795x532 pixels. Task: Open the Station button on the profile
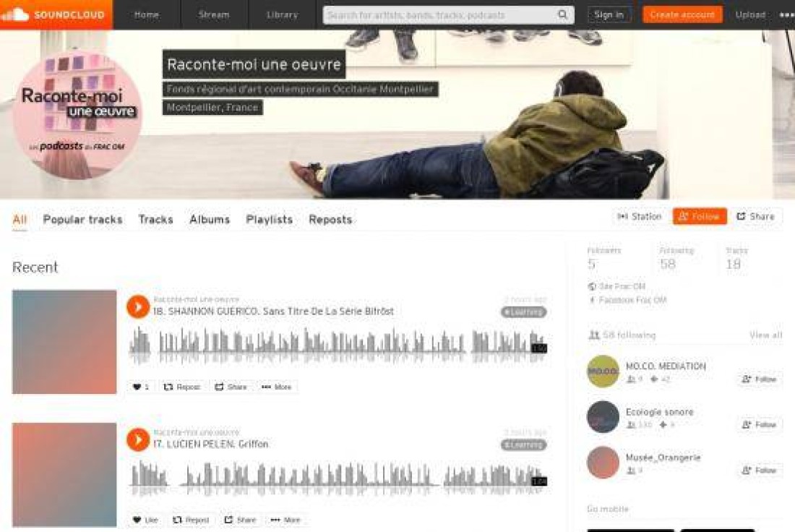(639, 217)
